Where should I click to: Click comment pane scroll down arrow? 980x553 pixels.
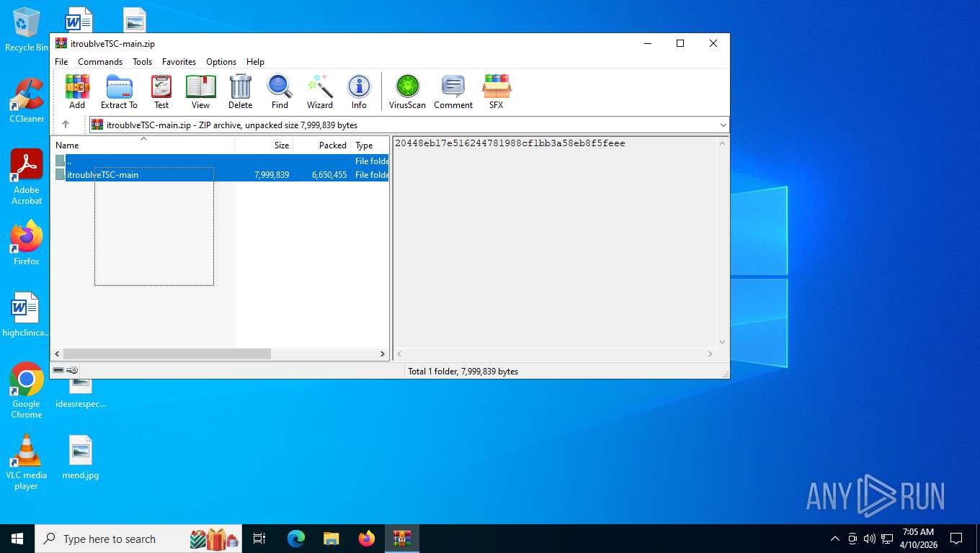[722, 342]
